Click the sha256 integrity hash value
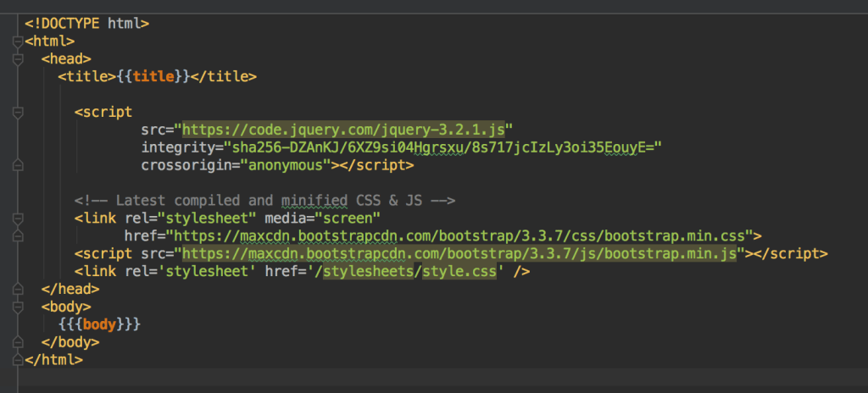Screen dimensions: 868x393 click(x=442, y=147)
